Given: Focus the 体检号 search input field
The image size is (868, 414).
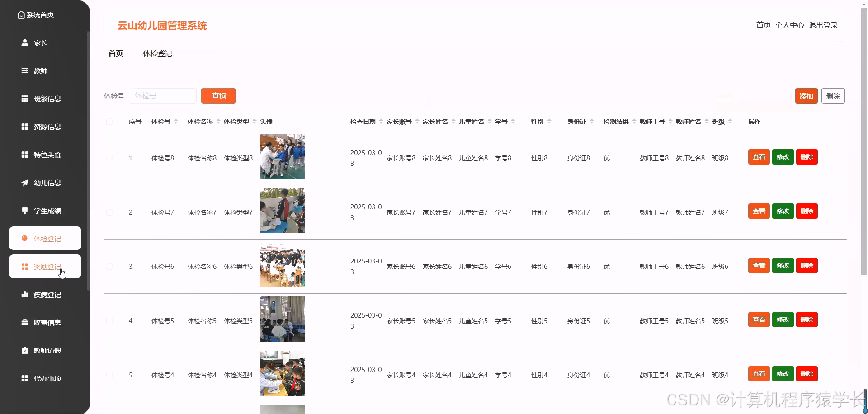Looking at the screenshot, I should (x=163, y=96).
